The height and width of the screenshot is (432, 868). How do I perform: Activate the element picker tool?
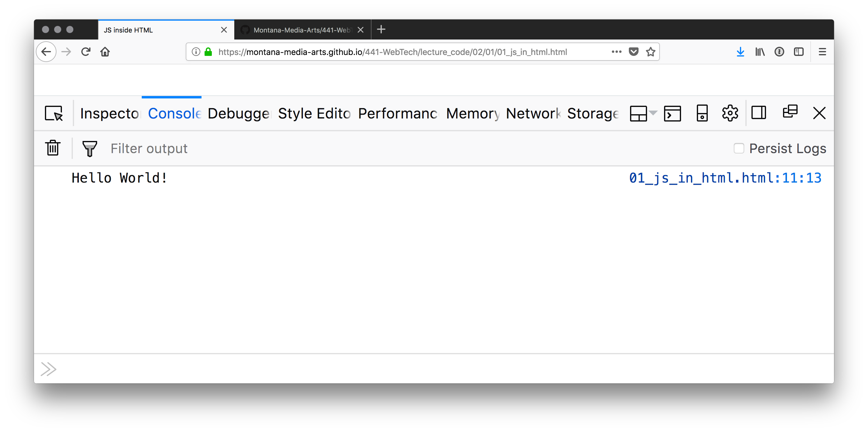[54, 113]
